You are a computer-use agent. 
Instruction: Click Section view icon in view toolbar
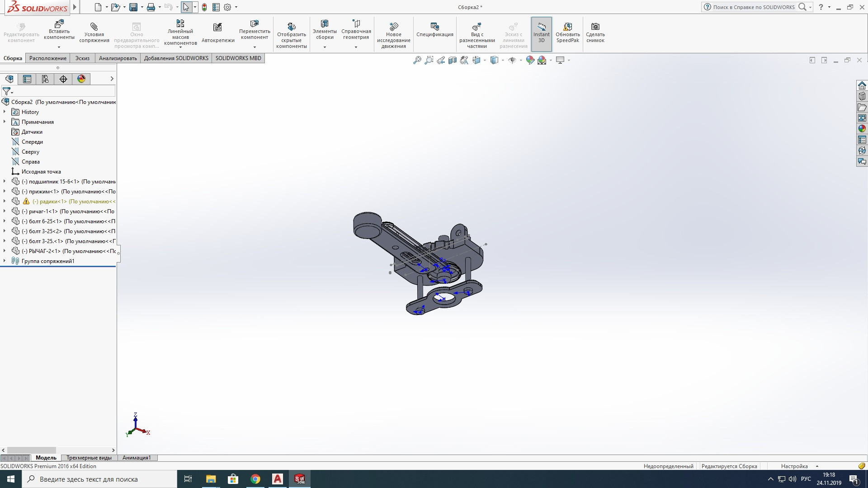(453, 60)
